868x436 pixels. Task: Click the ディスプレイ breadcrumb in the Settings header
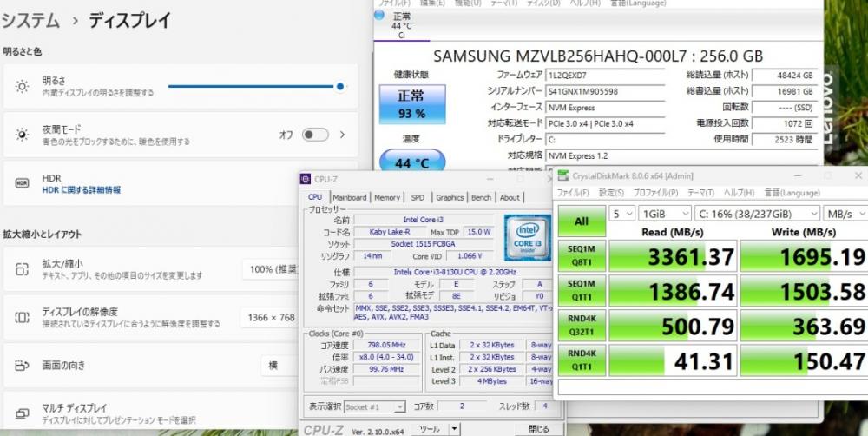click(129, 21)
